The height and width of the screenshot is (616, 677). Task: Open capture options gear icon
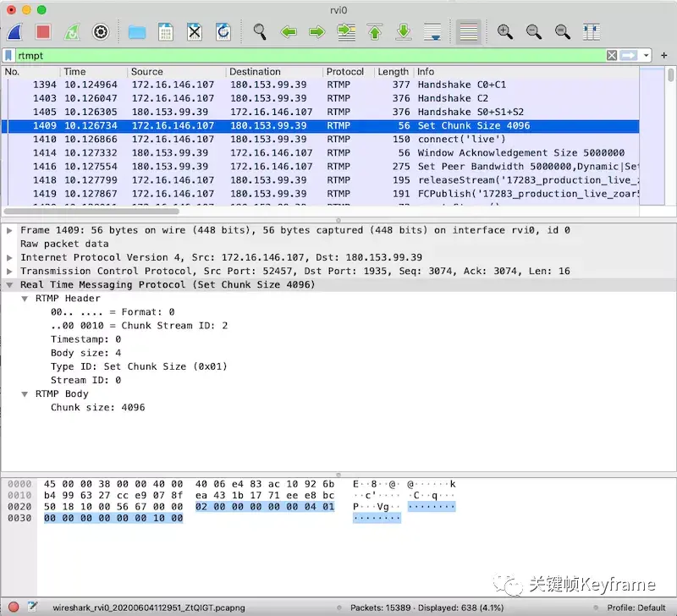pos(101,32)
